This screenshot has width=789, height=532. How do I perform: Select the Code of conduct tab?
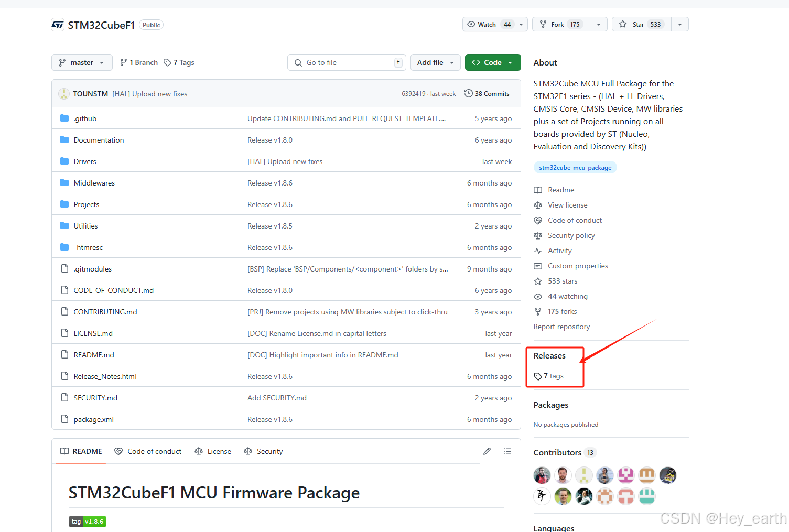[148, 451]
